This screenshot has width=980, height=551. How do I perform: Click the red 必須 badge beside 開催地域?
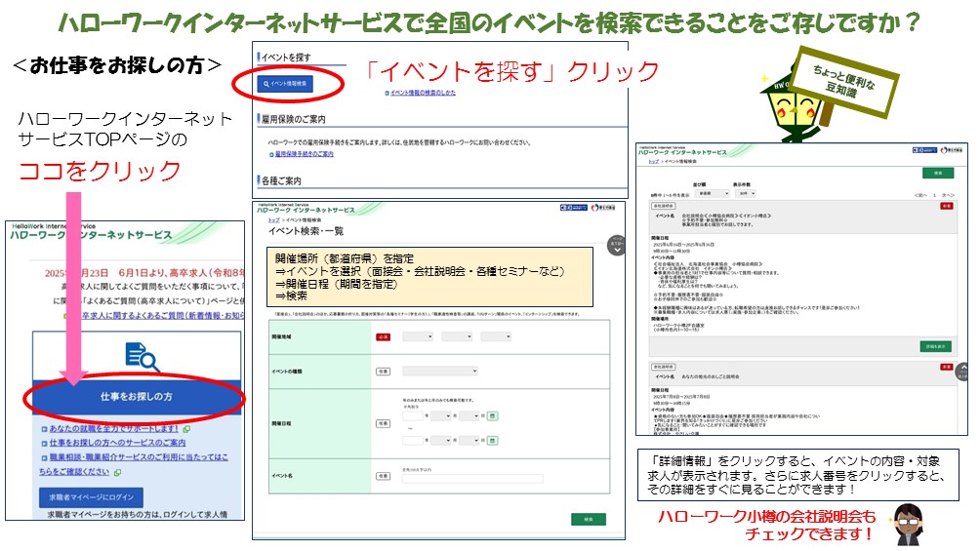[384, 336]
